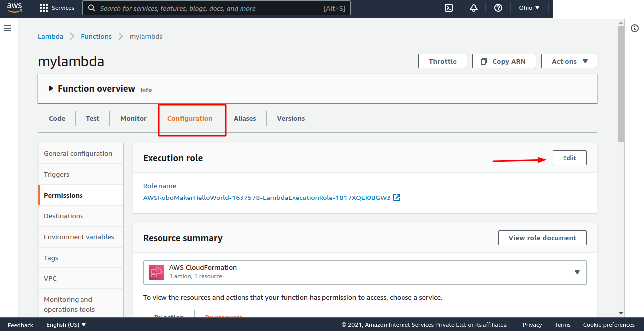Open the Actions dropdown
The image size is (644, 331).
[569, 61]
